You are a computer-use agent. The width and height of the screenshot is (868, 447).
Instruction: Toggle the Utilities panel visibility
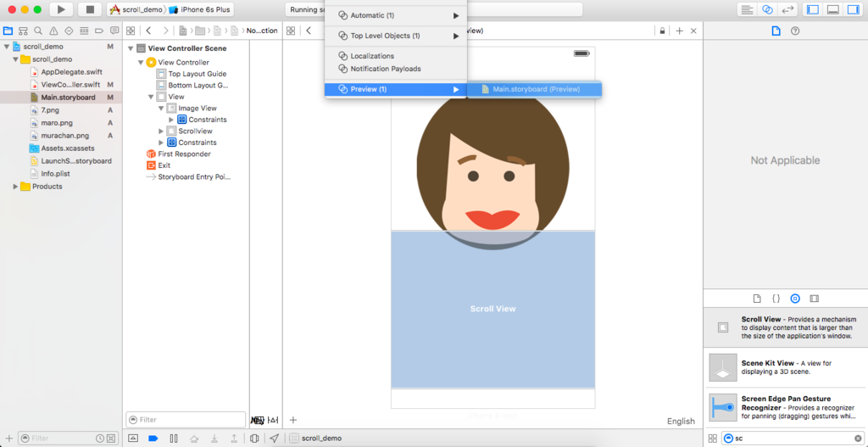tap(853, 9)
